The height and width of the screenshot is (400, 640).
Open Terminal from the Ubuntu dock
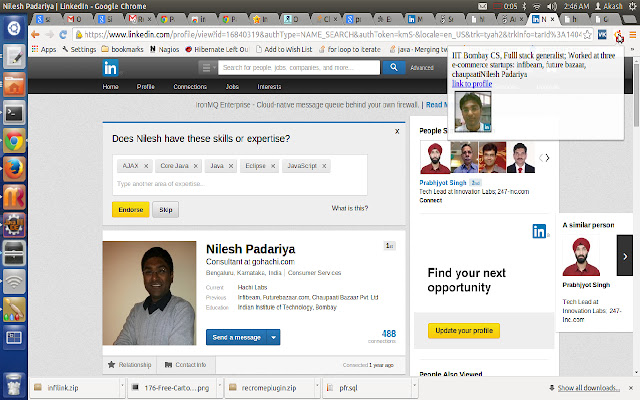14,113
